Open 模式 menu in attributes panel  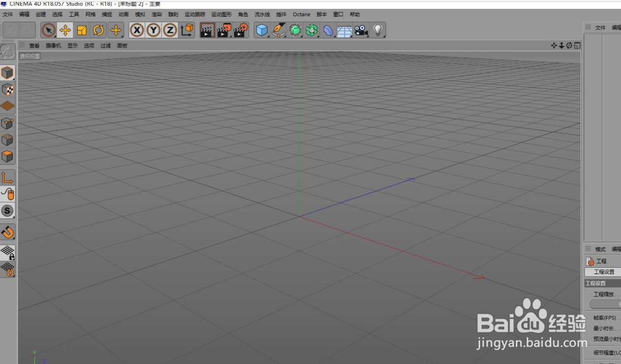pos(600,249)
